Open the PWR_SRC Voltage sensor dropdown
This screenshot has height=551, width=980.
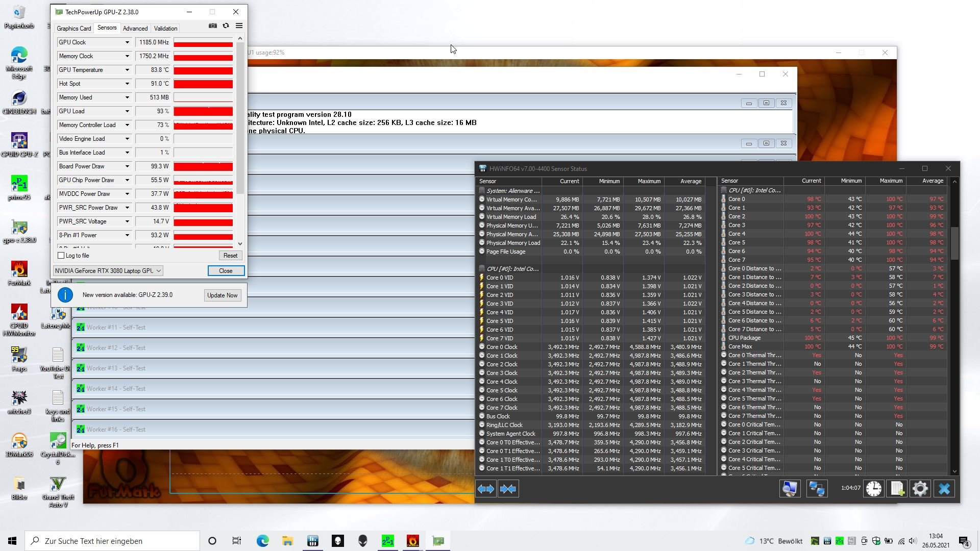click(x=127, y=221)
